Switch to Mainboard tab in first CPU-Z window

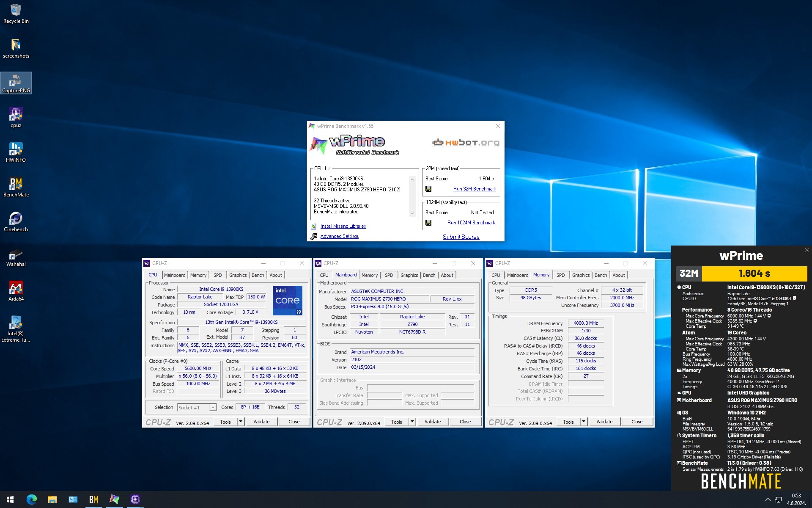pos(175,275)
